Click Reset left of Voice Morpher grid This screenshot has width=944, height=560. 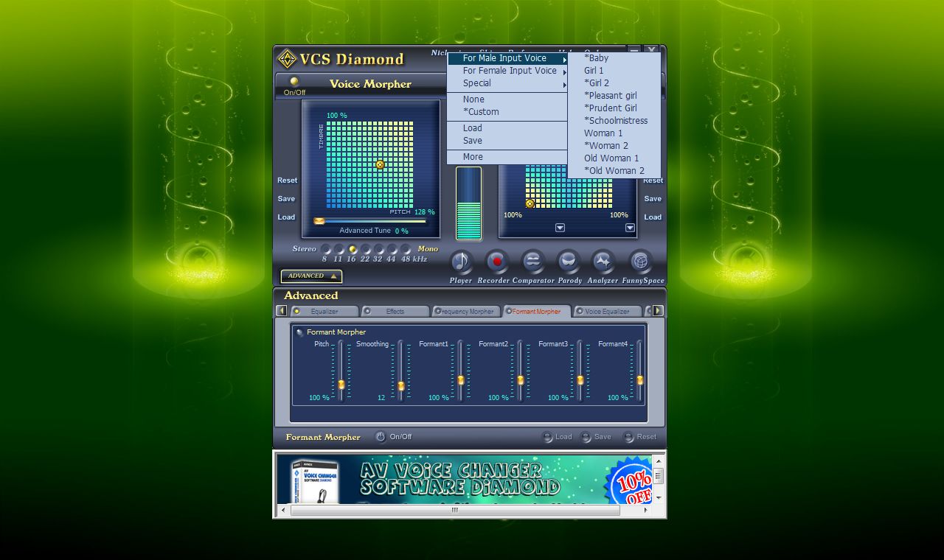(287, 181)
